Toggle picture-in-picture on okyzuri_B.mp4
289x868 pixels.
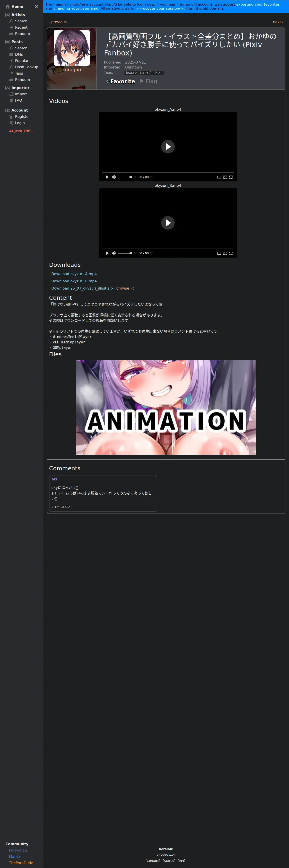225,253
